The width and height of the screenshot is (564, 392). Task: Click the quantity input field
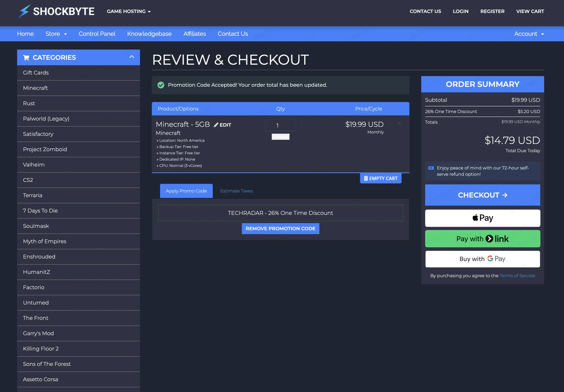(280, 125)
